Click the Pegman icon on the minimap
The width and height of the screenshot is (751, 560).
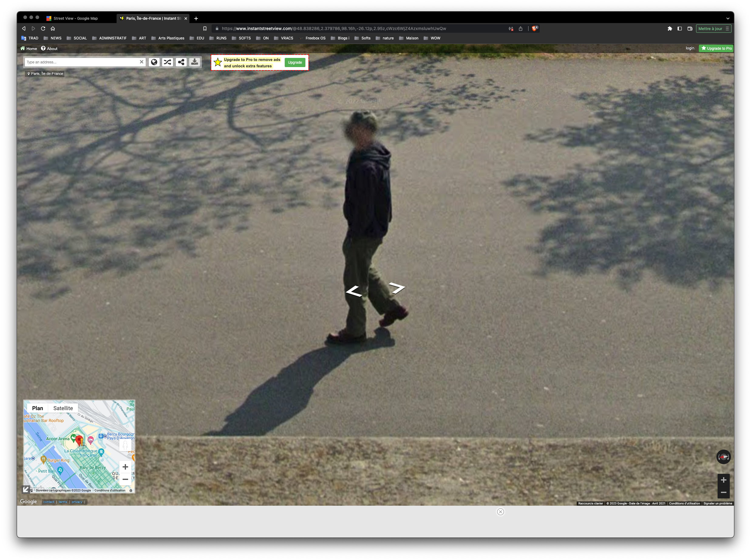pos(125,445)
